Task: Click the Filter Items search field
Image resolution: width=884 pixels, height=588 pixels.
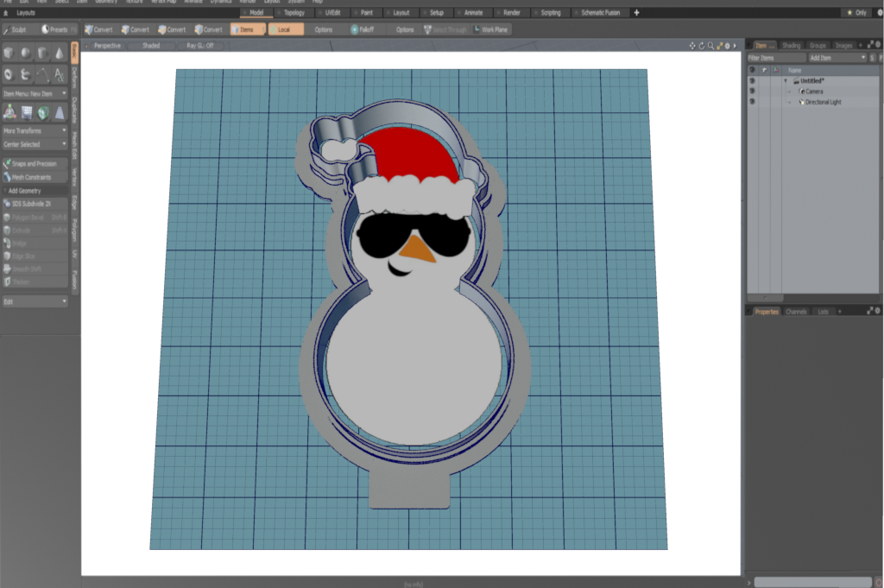Action: click(775, 58)
